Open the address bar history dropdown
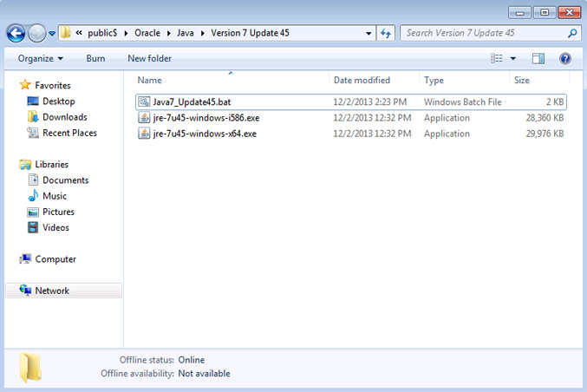Image resolution: width=587 pixels, height=392 pixels. pos(369,33)
